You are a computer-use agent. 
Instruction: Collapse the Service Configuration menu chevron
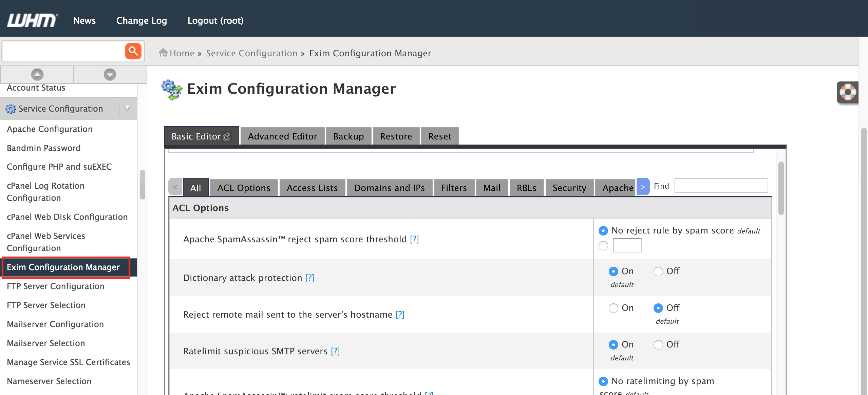tap(127, 109)
